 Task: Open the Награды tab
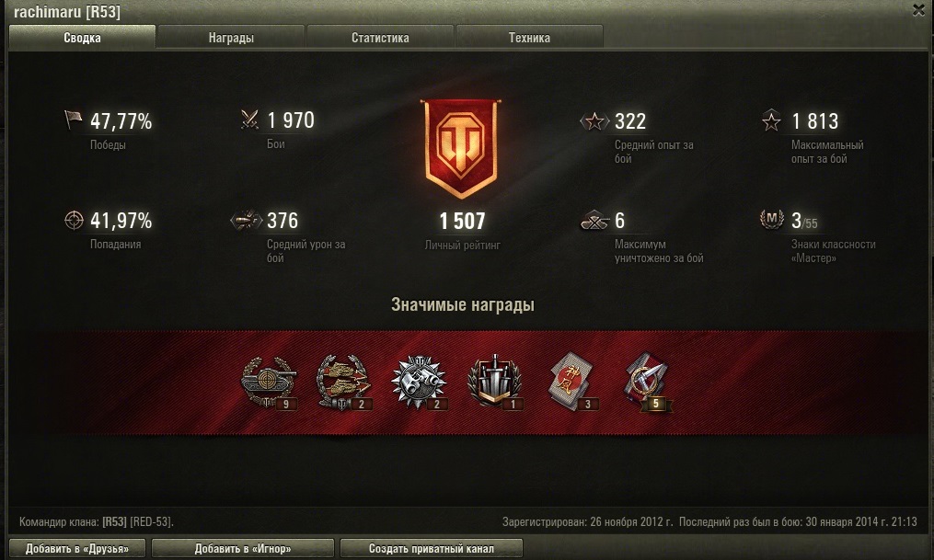[x=231, y=38]
